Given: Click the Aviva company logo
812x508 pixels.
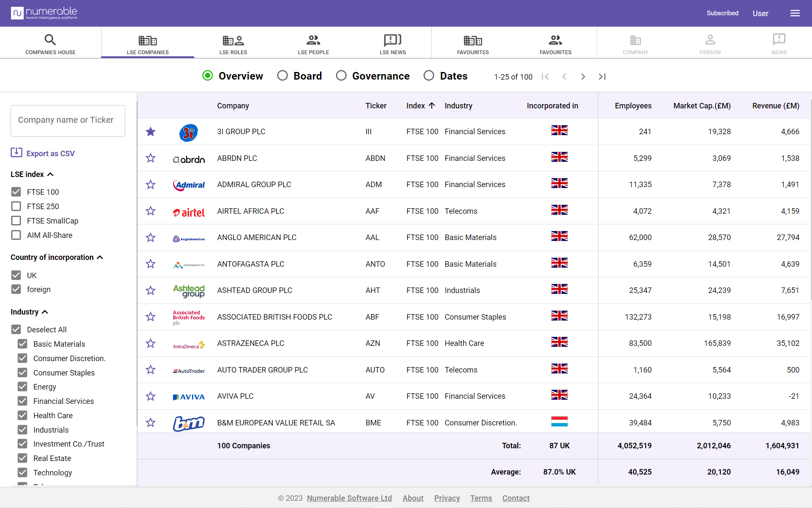Looking at the screenshot, I should pos(189,397).
